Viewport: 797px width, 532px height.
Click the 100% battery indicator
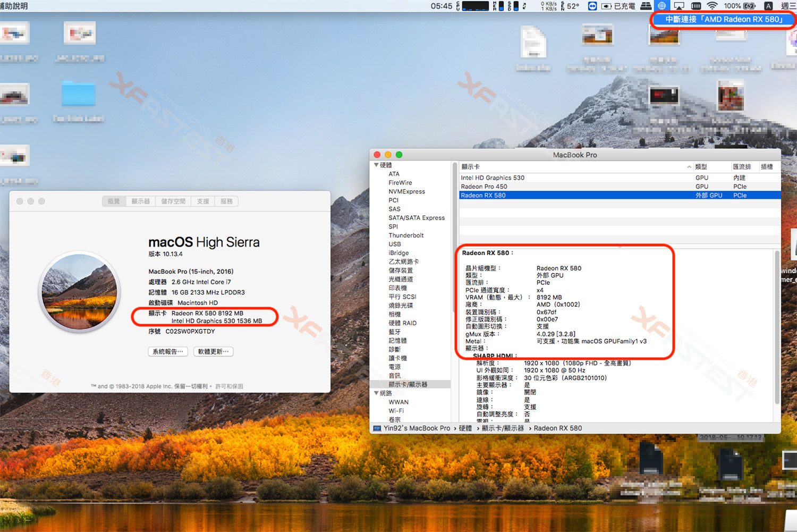tap(740, 6)
